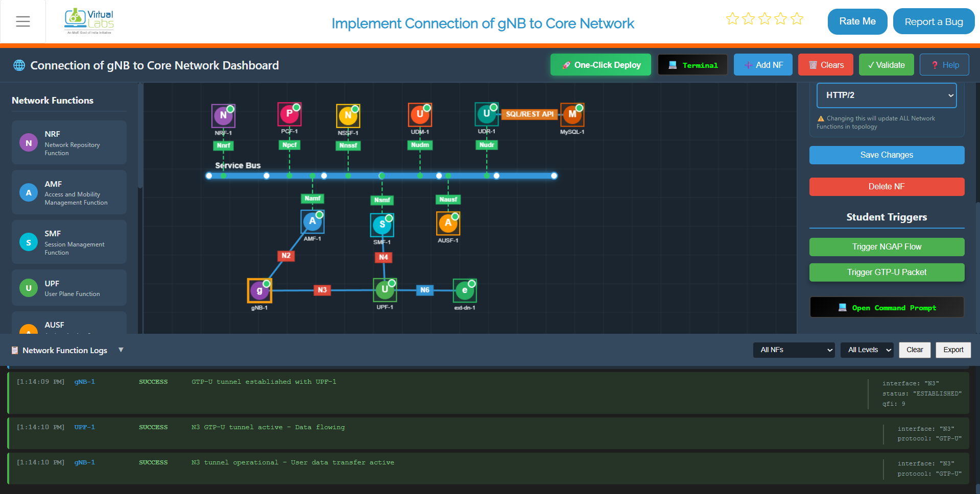Image resolution: width=980 pixels, height=494 pixels.
Task: Select the UPF-1 node on canvas
Action: (385, 290)
